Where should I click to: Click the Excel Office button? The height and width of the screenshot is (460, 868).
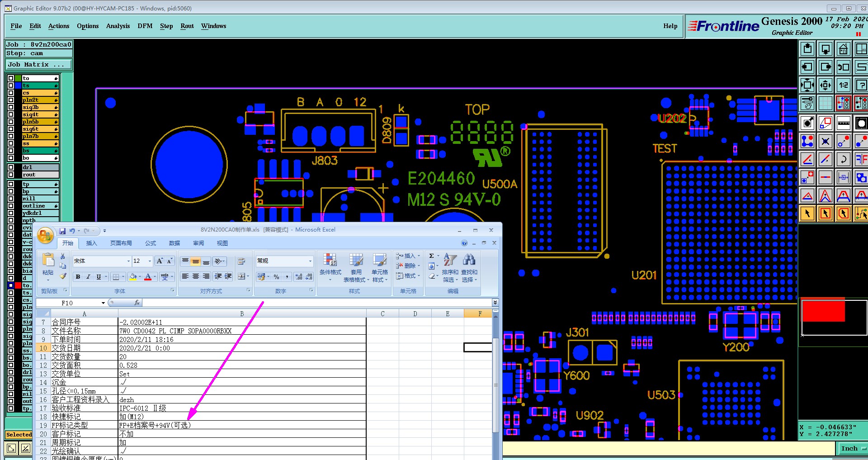click(x=45, y=235)
